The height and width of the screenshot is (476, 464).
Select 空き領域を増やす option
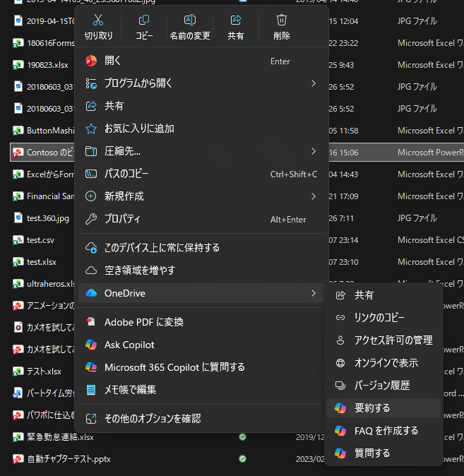(x=140, y=270)
